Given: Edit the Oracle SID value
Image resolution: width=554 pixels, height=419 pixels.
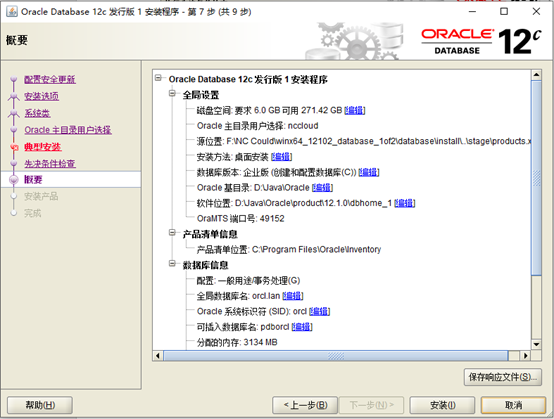Looking at the screenshot, I should [x=319, y=311].
